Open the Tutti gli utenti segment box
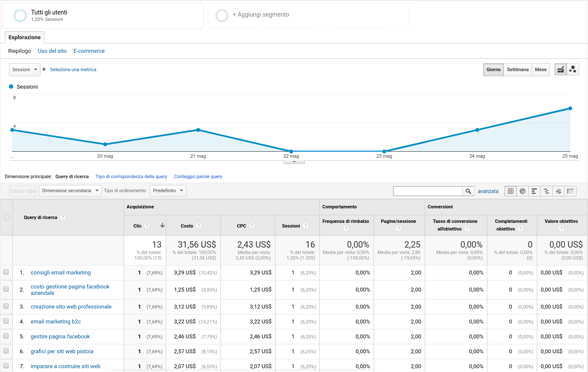Screen dimensions: 588x372 [x=103, y=16]
